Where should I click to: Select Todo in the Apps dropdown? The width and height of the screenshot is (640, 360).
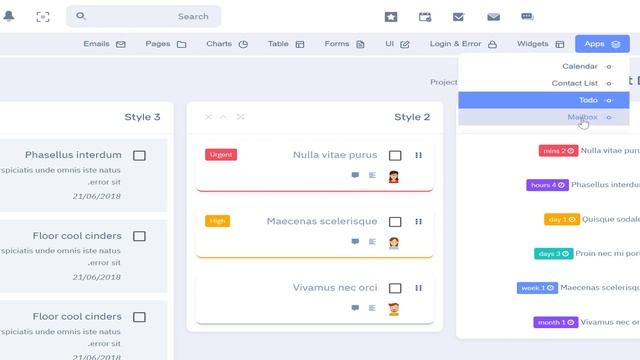[544, 100]
